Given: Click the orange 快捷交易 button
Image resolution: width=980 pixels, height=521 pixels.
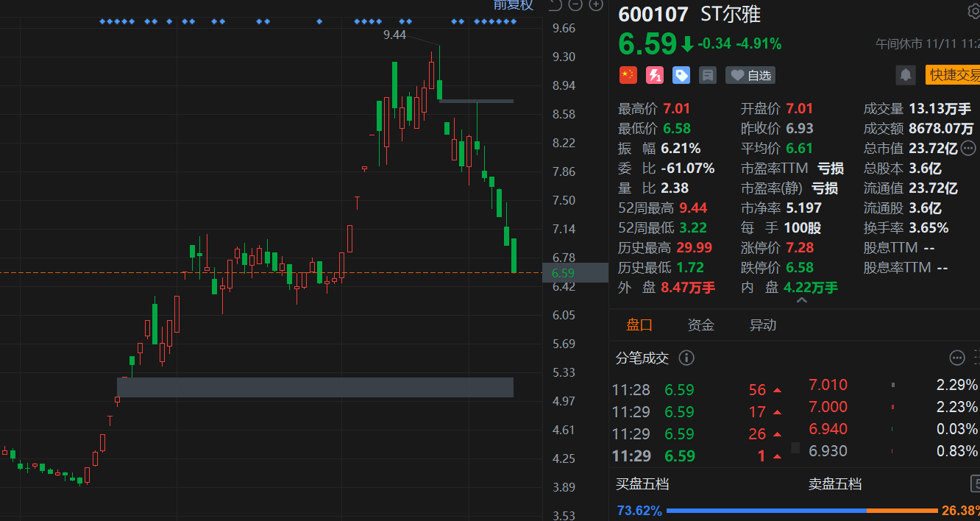Looking at the screenshot, I should click(x=954, y=74).
